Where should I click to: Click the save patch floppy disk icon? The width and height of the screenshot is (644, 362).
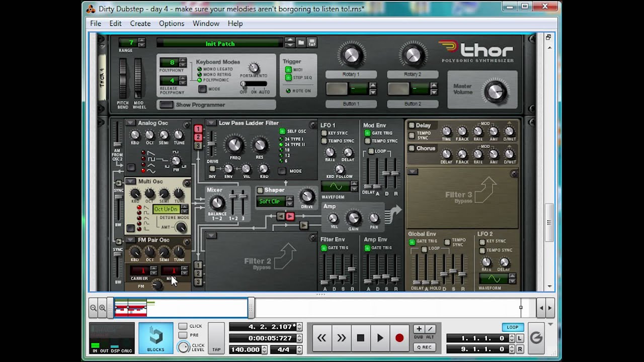[312, 43]
